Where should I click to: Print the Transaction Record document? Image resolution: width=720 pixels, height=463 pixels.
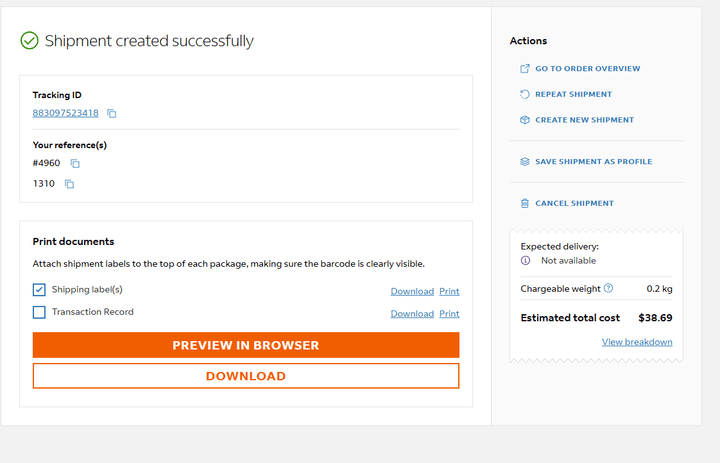[449, 313]
